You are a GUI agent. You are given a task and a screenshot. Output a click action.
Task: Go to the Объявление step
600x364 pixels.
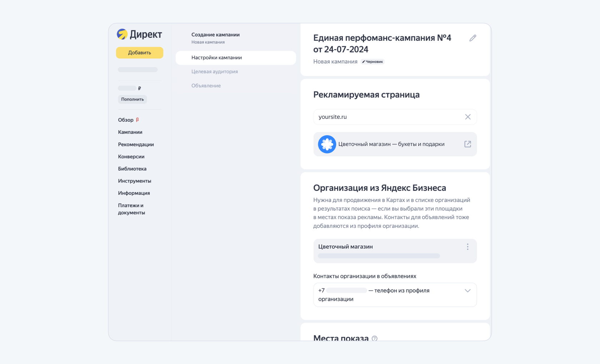click(x=206, y=86)
